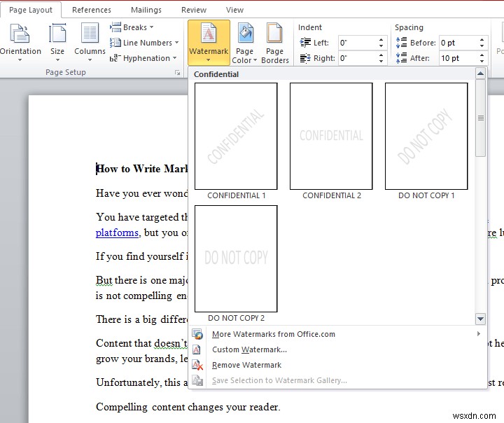
Task: Open the Orientation options
Action: [20, 43]
